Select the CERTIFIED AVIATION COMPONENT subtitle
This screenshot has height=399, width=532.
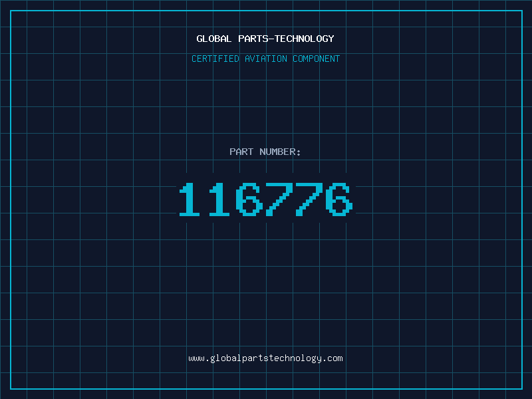(265, 59)
